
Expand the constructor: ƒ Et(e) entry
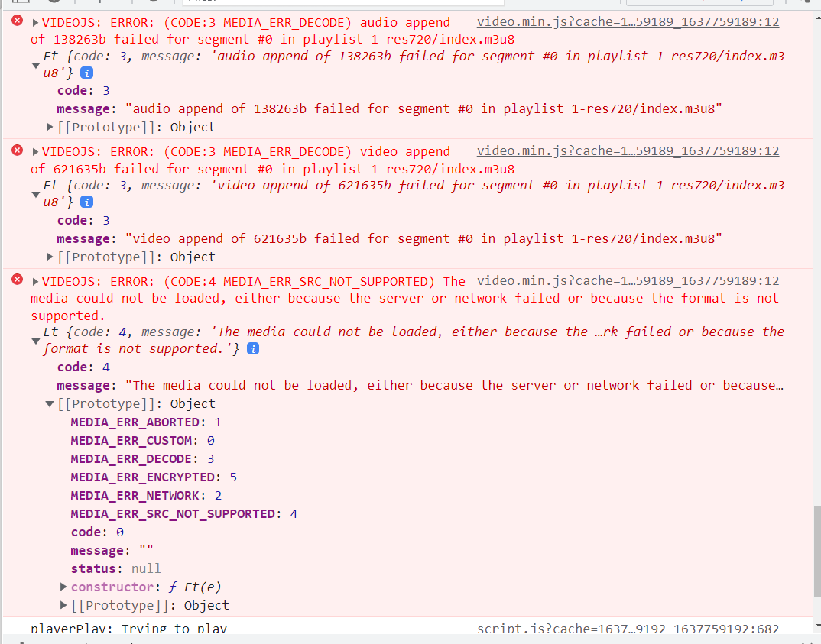(63, 587)
